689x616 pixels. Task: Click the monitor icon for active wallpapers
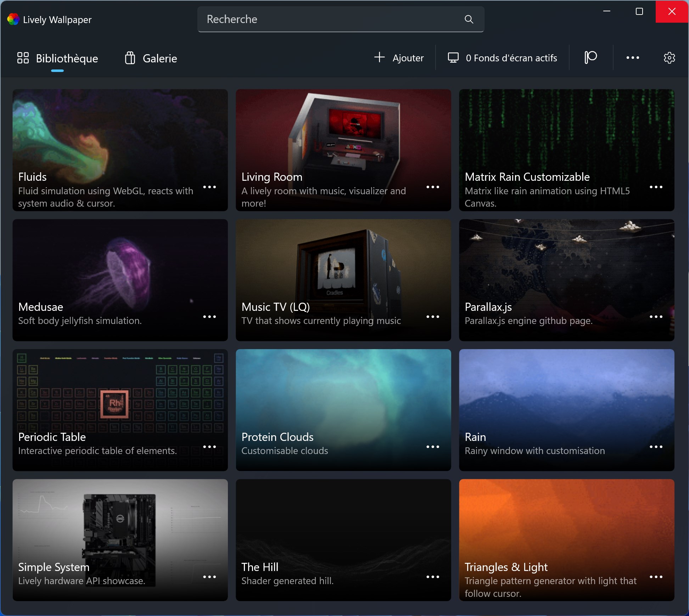453,57
